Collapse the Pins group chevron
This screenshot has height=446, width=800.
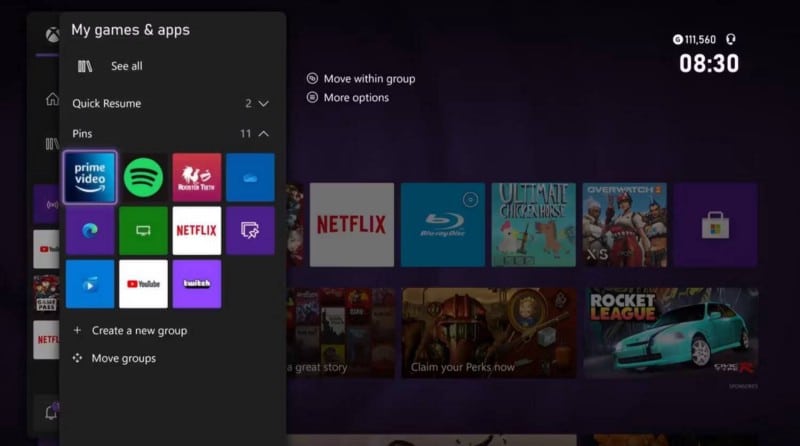(x=263, y=134)
